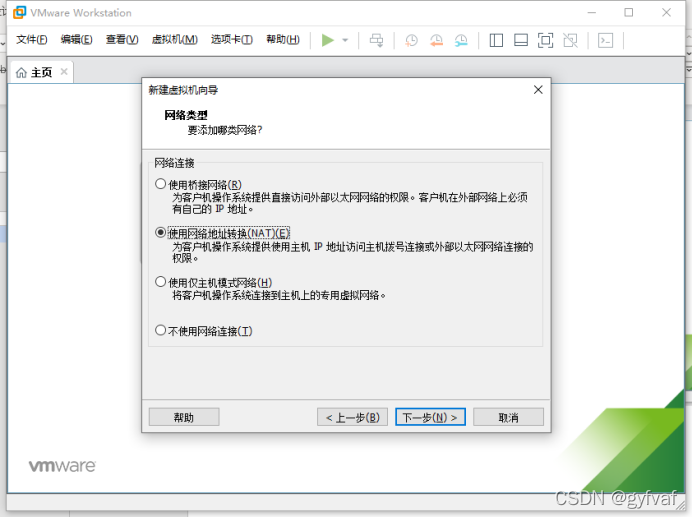Open the 帮助(H) menu
693x518 pixels.
[x=283, y=40]
